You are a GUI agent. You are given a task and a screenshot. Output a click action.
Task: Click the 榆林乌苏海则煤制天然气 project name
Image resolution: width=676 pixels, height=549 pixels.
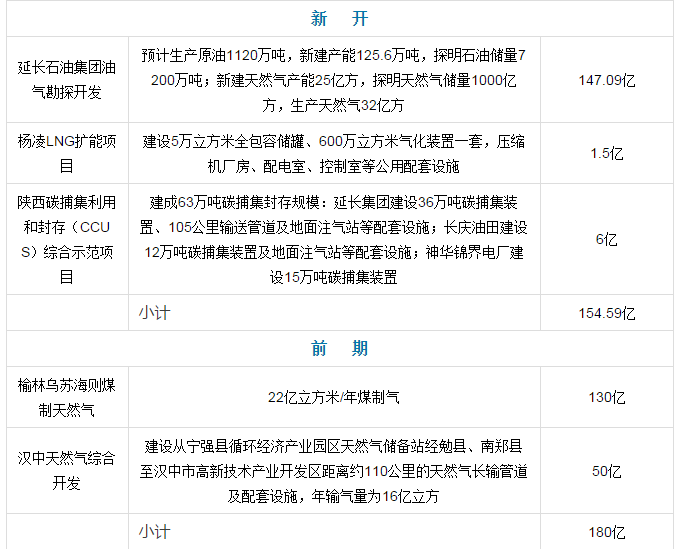pos(66,397)
